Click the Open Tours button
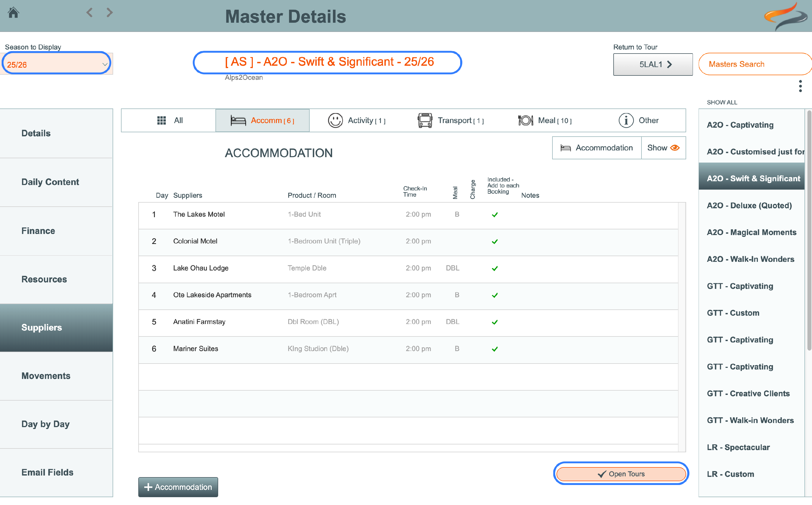812x505 pixels. 621,474
